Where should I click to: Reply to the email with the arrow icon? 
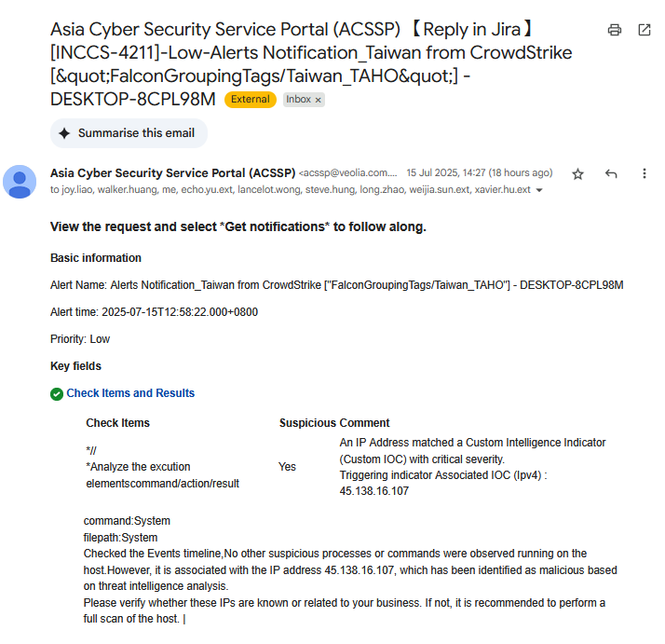(x=611, y=174)
